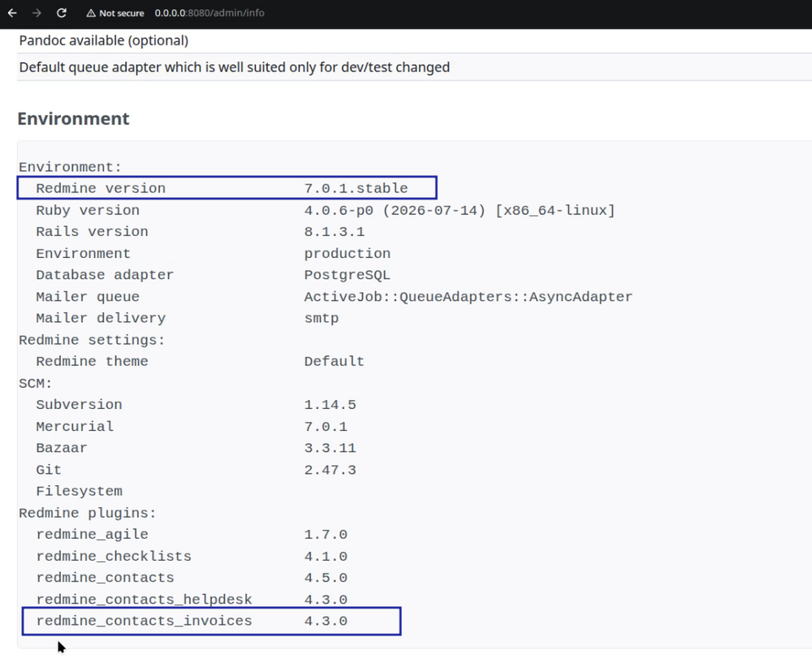Screen dimensions: 812x667
Task: Click the redmine_checklists version '4.1.0'
Action: tap(326, 557)
